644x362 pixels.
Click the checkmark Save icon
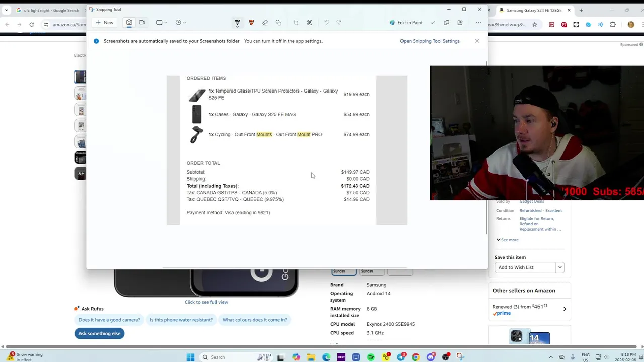(433, 23)
